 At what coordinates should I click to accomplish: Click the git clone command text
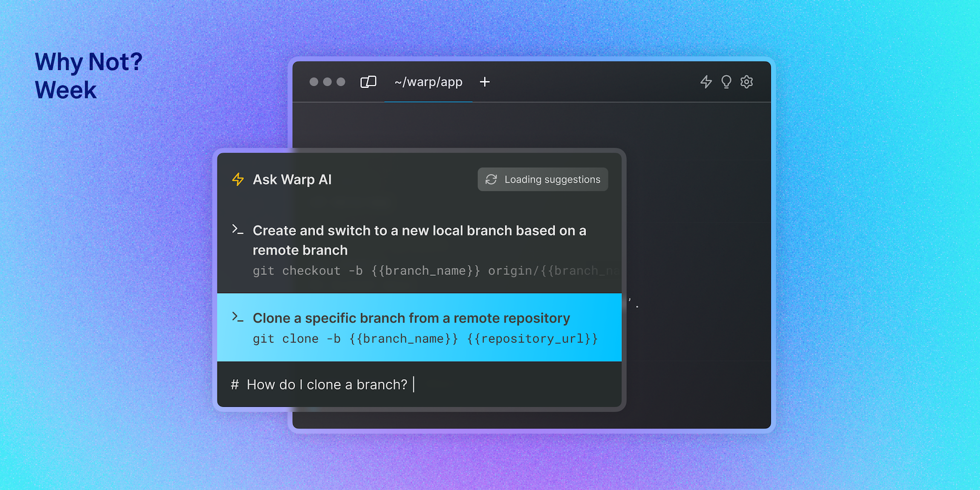point(425,338)
